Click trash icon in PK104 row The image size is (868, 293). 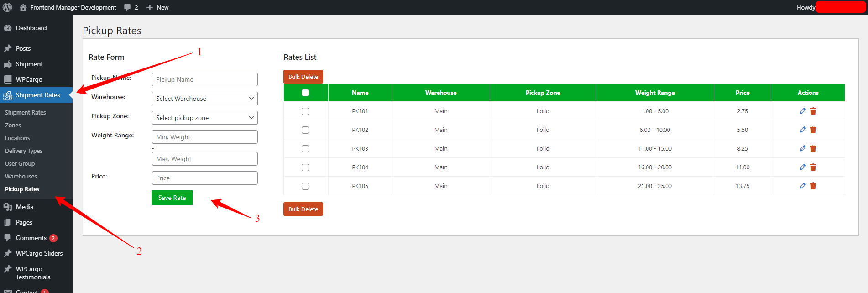click(x=813, y=167)
